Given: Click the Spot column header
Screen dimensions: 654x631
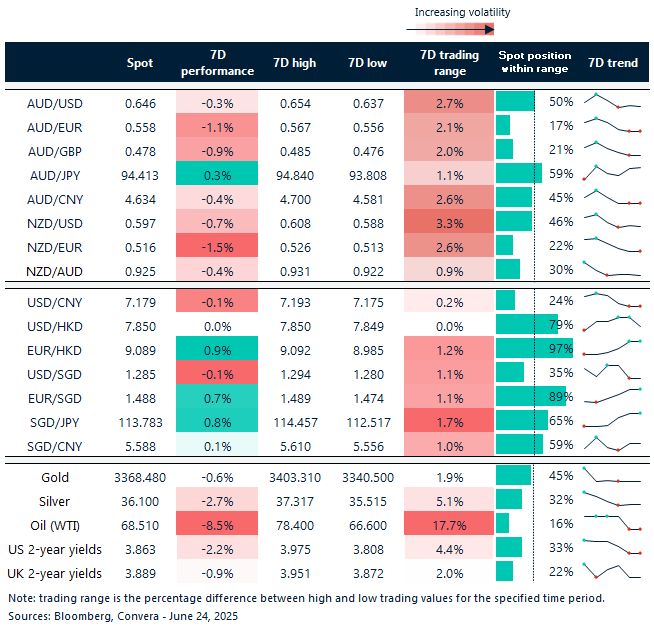Looking at the screenshot, I should pos(140,63).
